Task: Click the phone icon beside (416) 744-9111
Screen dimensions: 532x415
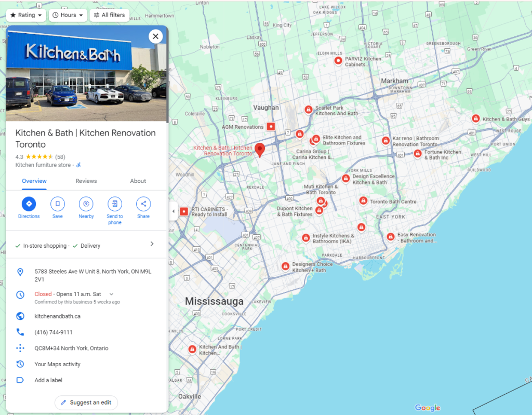Action: click(19, 332)
